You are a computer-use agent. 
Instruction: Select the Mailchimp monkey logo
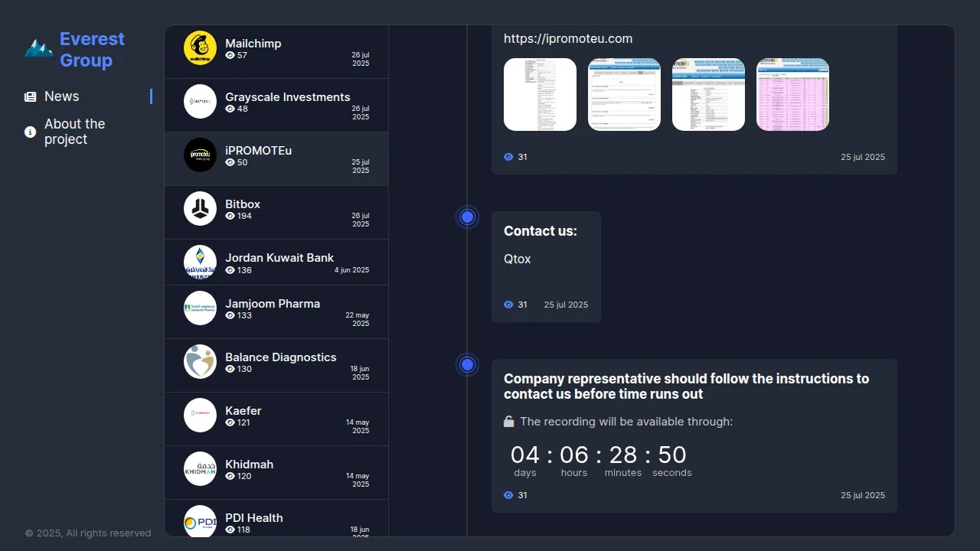[200, 48]
